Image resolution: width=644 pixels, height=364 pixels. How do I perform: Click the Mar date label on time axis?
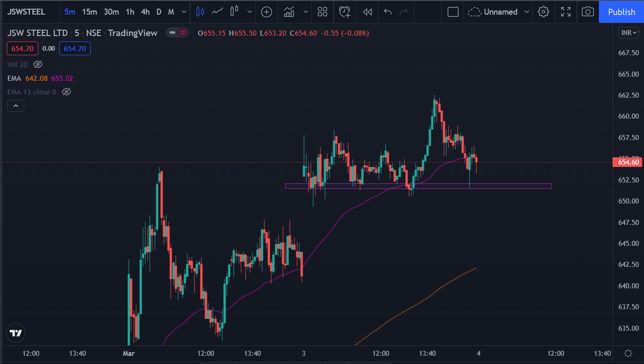pos(129,353)
